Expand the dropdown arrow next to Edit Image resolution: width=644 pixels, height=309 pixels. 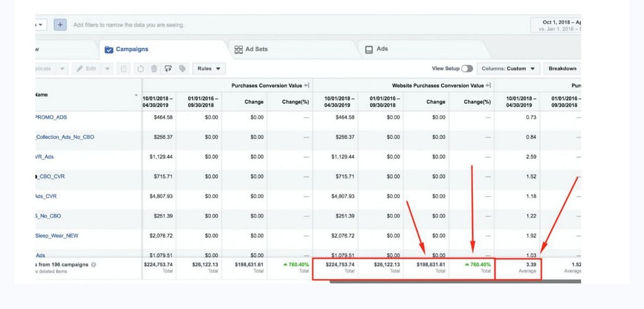click(107, 69)
